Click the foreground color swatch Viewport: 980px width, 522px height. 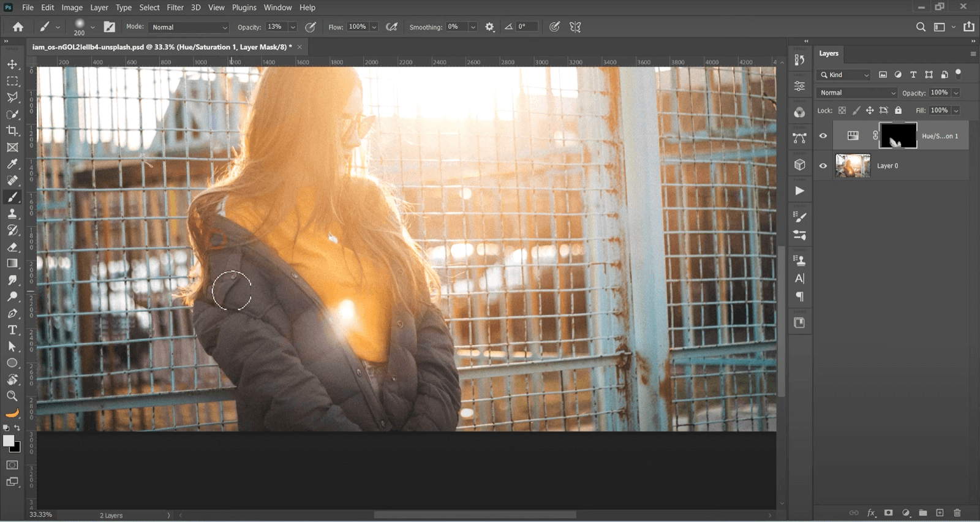click(8, 441)
